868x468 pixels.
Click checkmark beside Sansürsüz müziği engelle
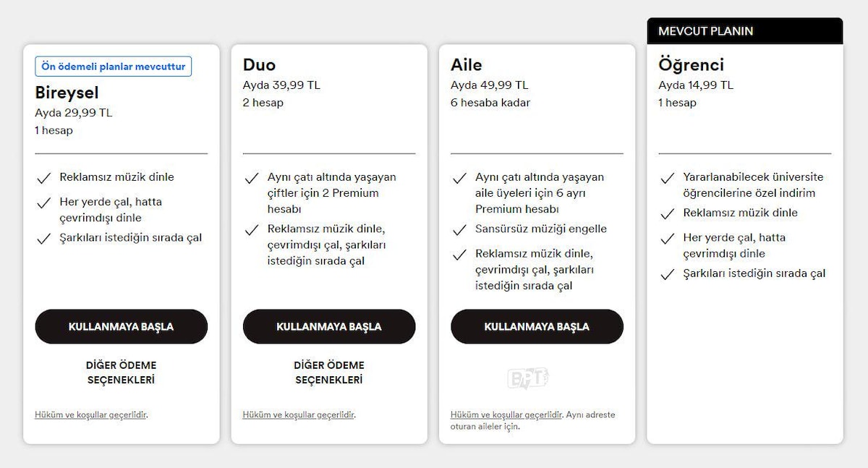pyautogui.click(x=459, y=230)
